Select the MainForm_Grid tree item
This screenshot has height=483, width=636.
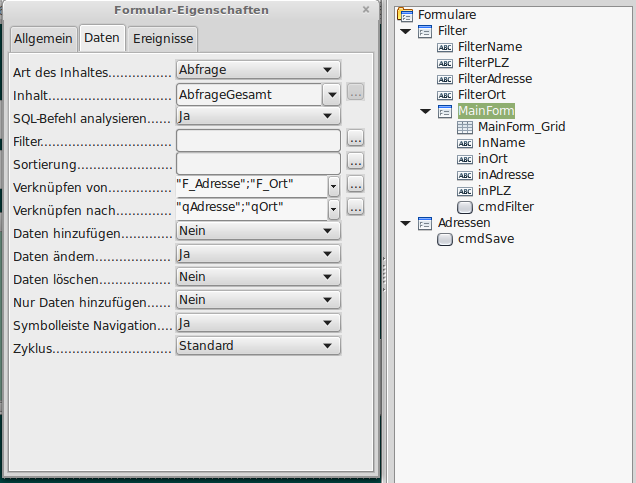click(x=521, y=127)
